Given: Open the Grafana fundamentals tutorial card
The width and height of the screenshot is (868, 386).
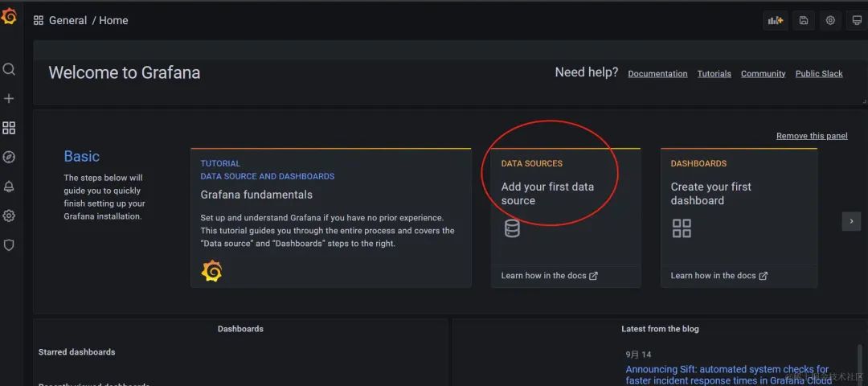Looking at the screenshot, I should [331, 218].
